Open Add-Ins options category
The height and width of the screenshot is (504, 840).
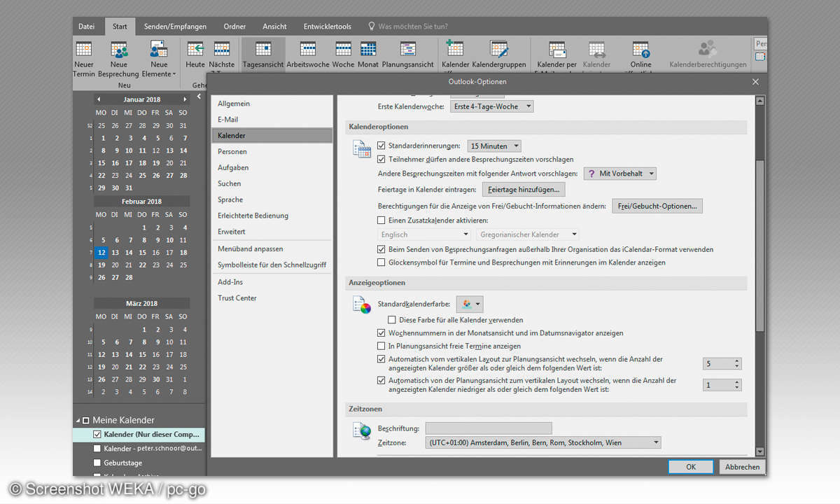click(272, 282)
